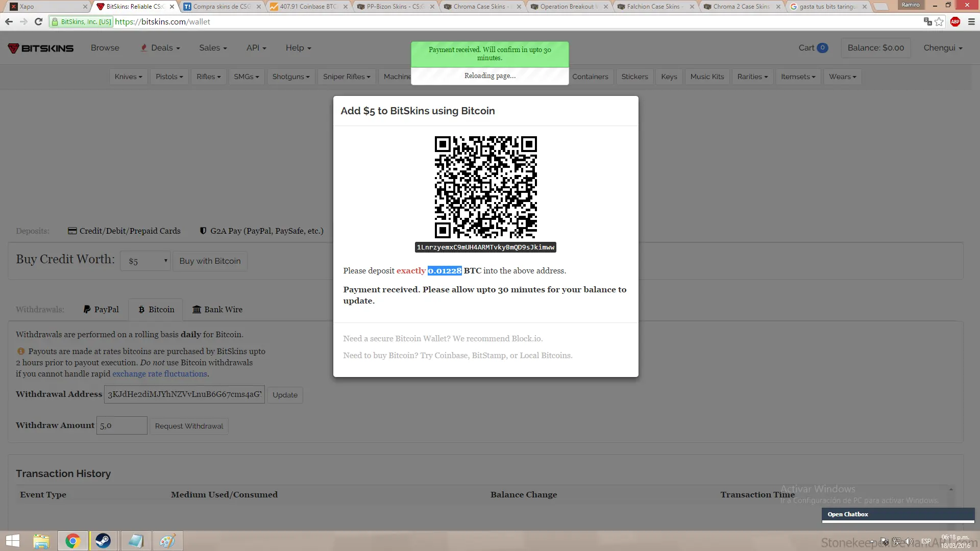
Task: Click the browser forward arrow
Action: pyautogui.click(x=23, y=22)
